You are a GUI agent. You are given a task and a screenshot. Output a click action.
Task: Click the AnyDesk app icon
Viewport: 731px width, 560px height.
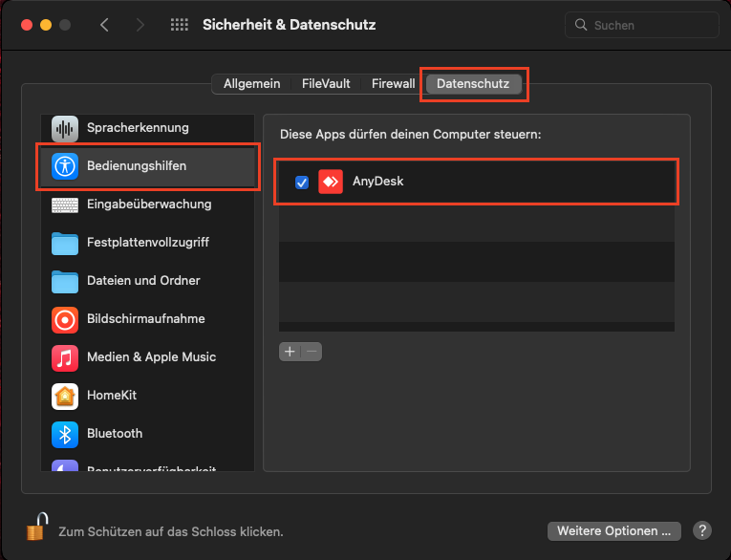(331, 182)
